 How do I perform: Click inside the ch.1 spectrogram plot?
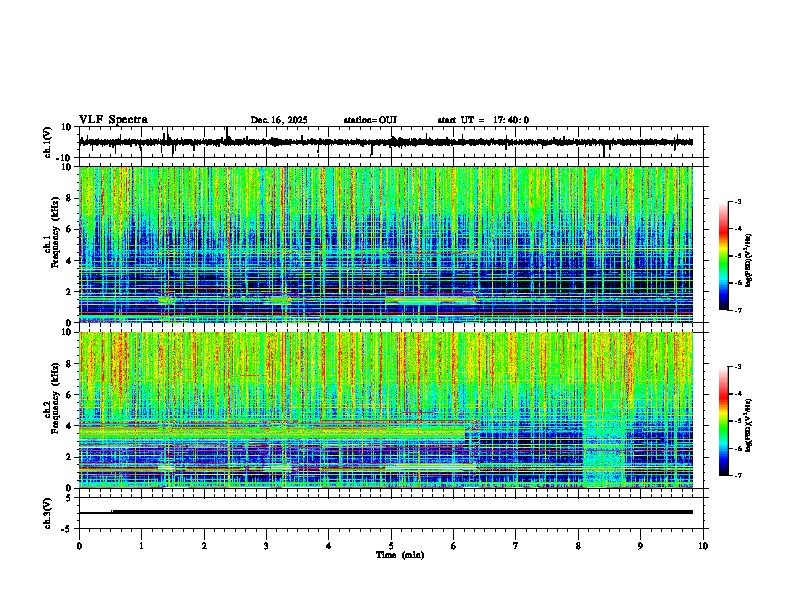(386, 244)
